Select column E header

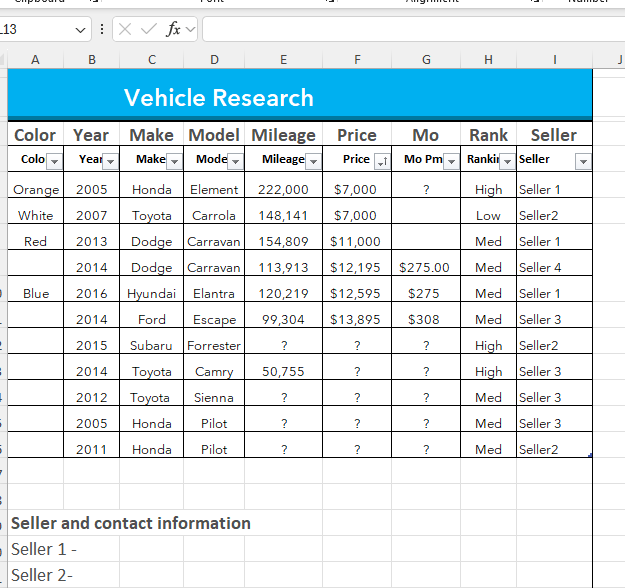point(283,60)
